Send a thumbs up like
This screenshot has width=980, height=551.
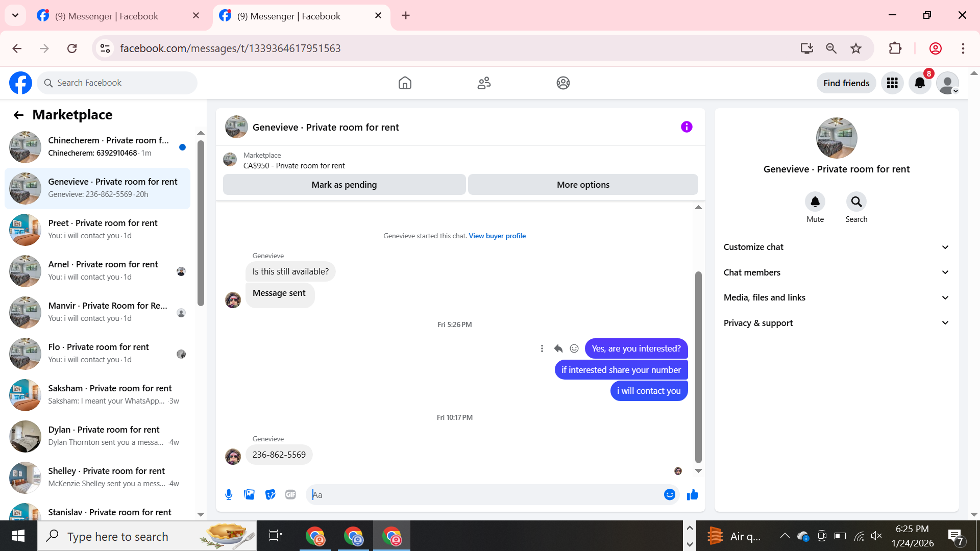[692, 494]
